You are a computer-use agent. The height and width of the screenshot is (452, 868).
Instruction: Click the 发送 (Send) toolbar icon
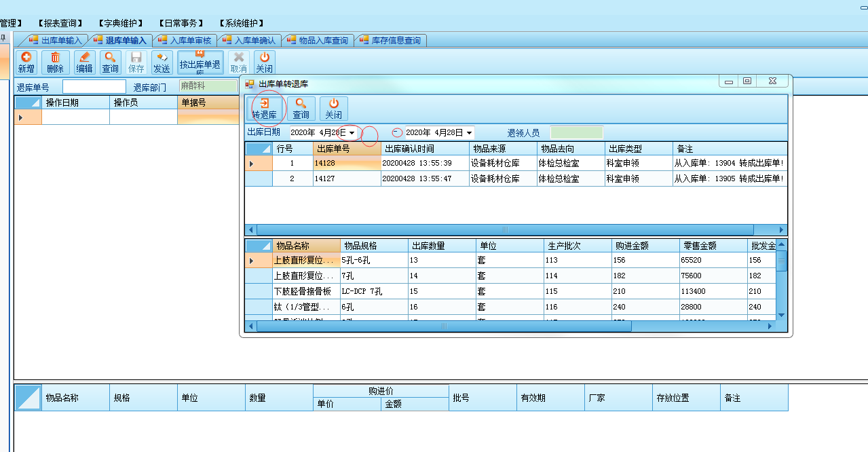162,62
